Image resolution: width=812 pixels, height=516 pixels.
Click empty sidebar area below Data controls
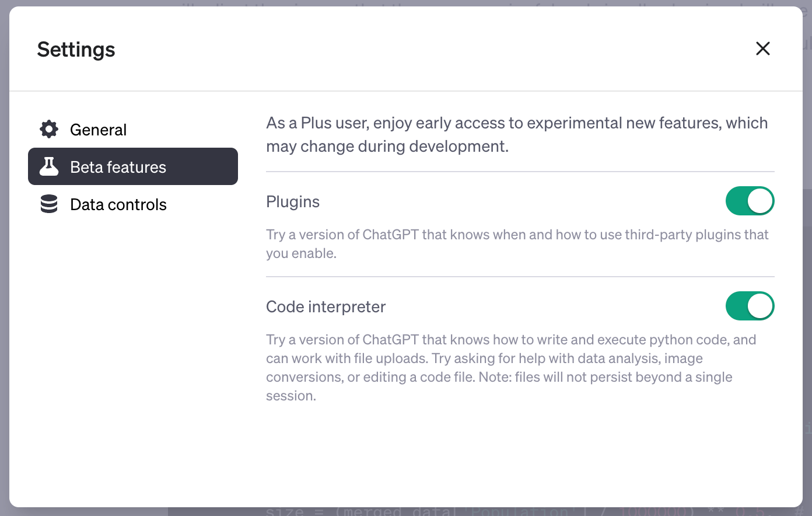(133, 350)
